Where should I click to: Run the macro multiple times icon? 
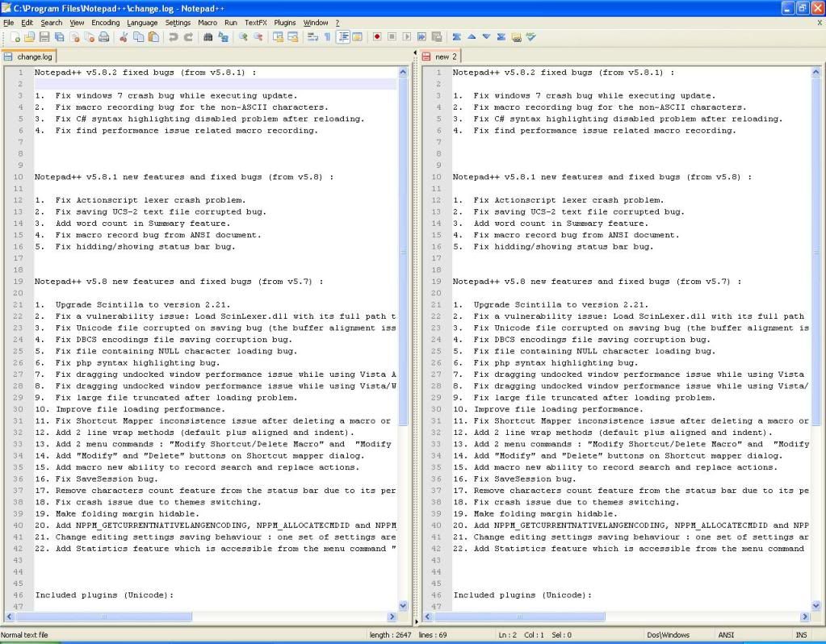(x=421, y=37)
